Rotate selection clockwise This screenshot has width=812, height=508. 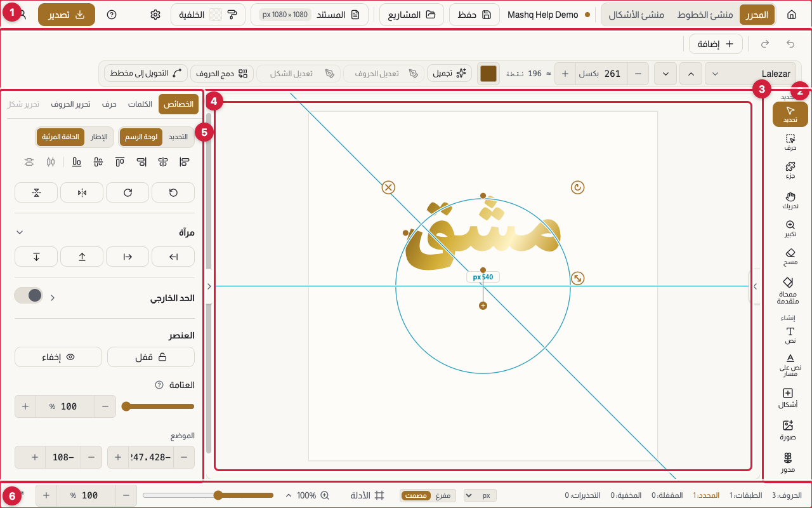pyautogui.click(x=128, y=192)
